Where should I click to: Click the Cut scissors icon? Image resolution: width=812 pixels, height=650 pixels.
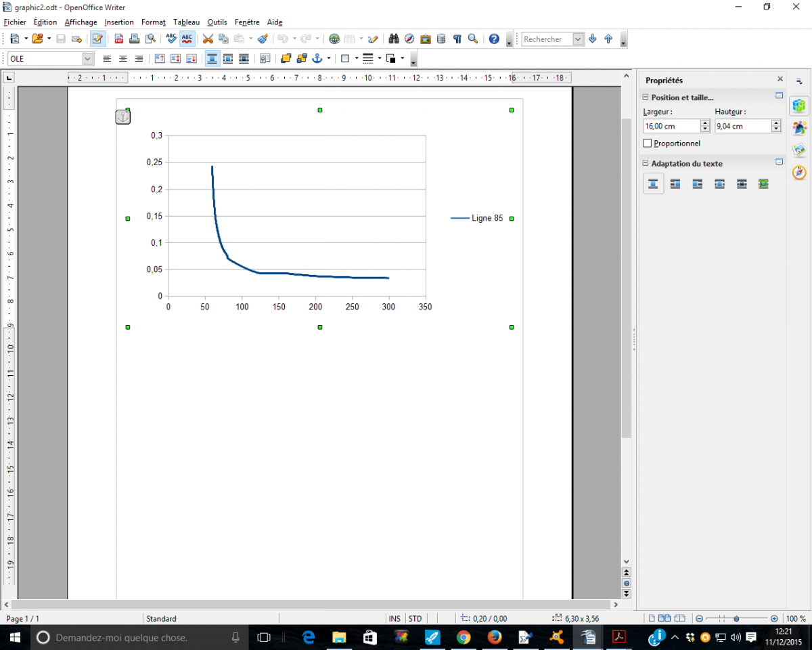point(208,39)
